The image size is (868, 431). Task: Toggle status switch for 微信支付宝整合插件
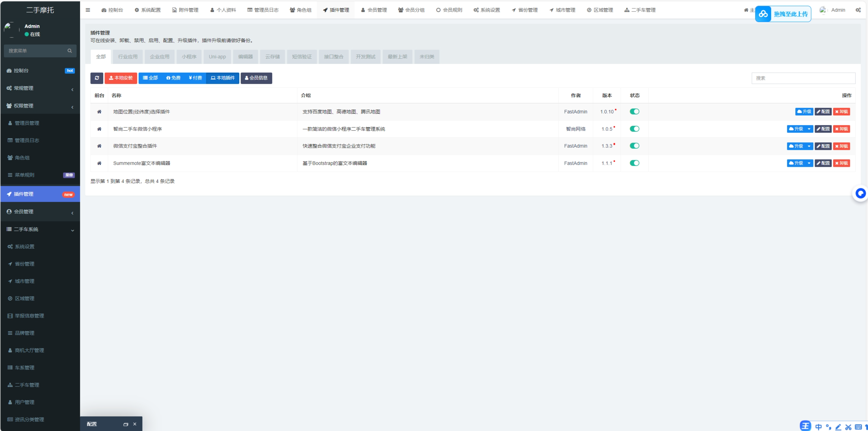(x=634, y=146)
